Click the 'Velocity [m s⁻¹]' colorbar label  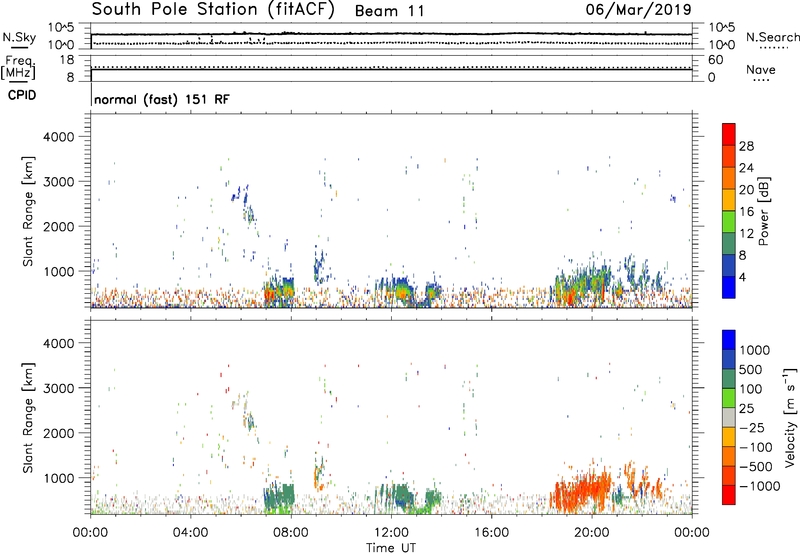790,417
